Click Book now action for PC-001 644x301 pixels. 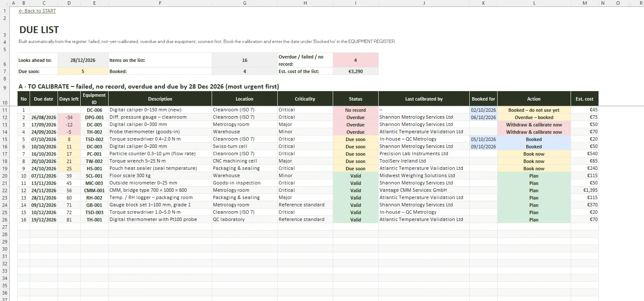(x=534, y=154)
